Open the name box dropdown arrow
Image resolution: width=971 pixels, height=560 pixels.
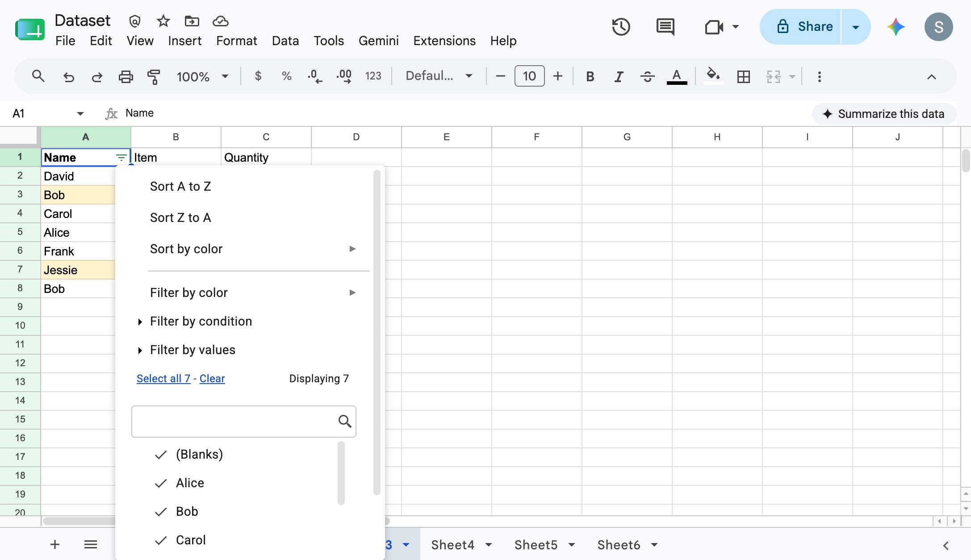tap(80, 113)
